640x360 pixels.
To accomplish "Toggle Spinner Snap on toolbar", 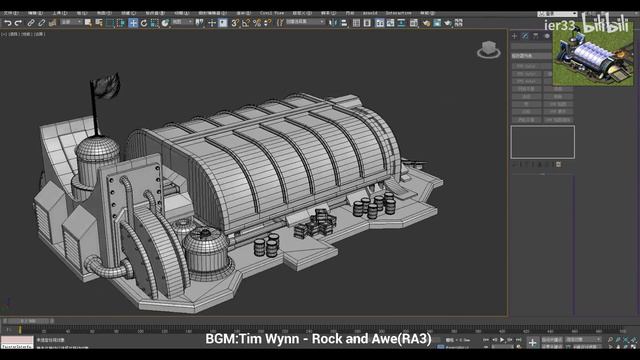I will tap(267, 23).
